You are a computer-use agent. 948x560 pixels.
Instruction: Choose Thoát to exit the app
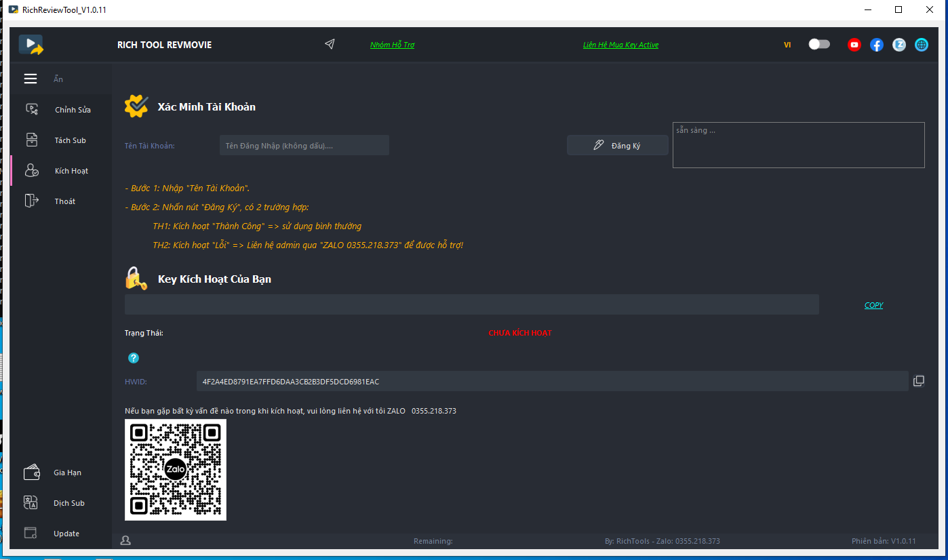[61, 201]
